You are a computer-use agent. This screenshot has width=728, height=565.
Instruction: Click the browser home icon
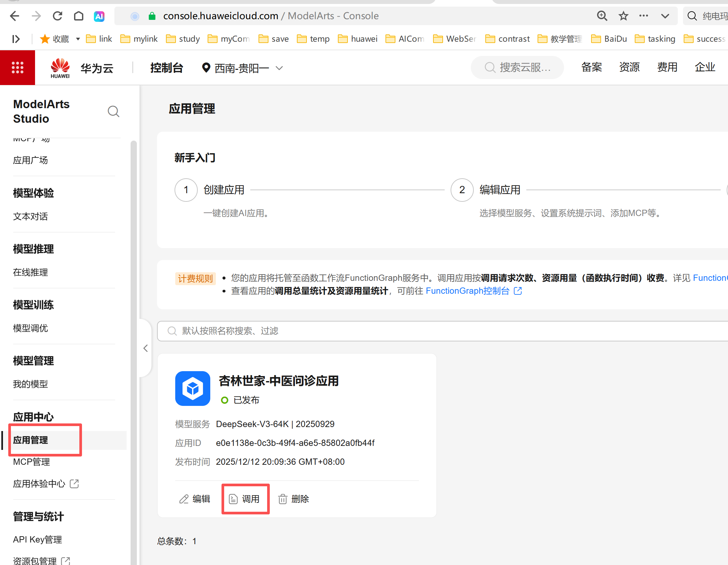point(78,16)
